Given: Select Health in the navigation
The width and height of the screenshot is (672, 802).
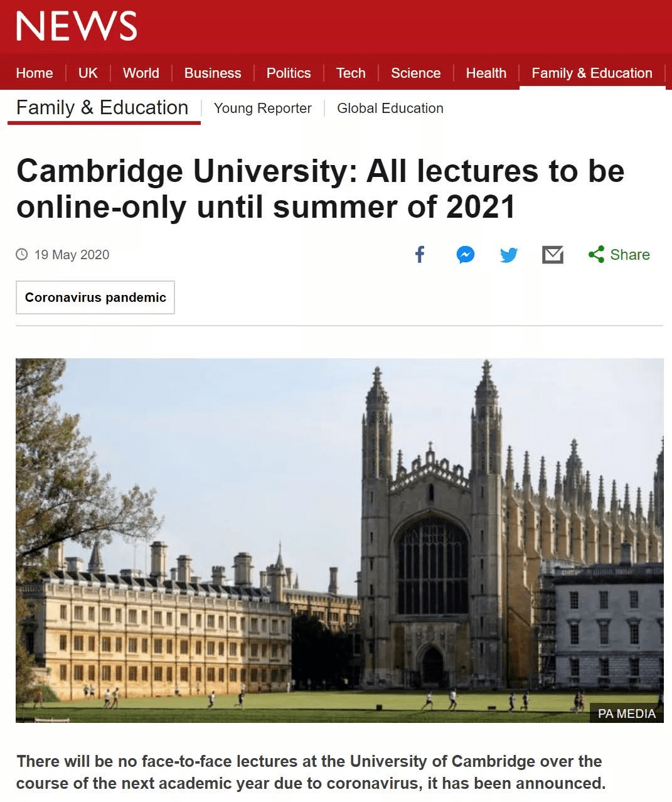Looking at the screenshot, I should point(486,73).
